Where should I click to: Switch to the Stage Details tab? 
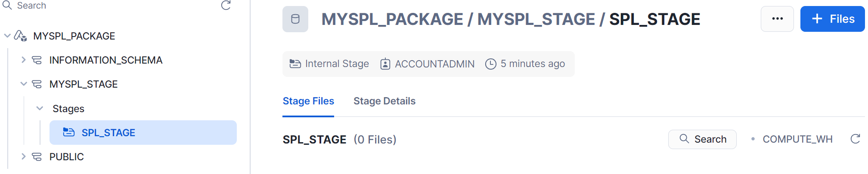384,101
